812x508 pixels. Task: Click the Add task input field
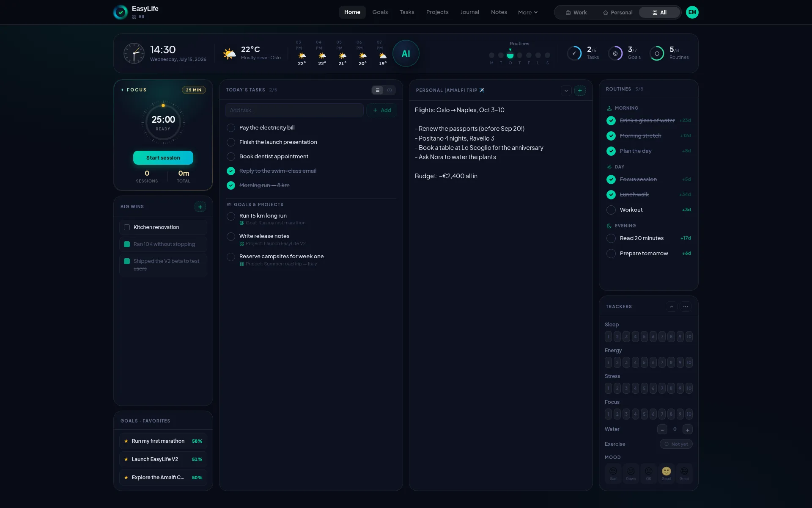pyautogui.click(x=294, y=110)
